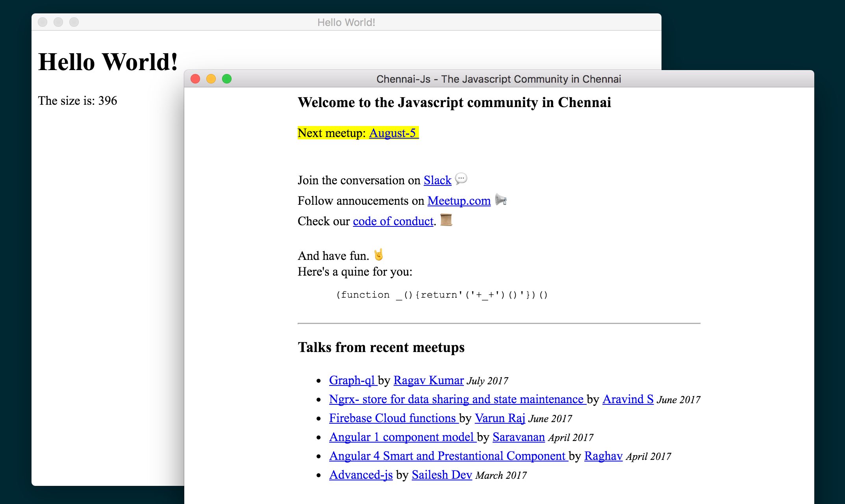Click the megaphone emoji after Meetup.com
The image size is (845, 504).
coord(500,200)
